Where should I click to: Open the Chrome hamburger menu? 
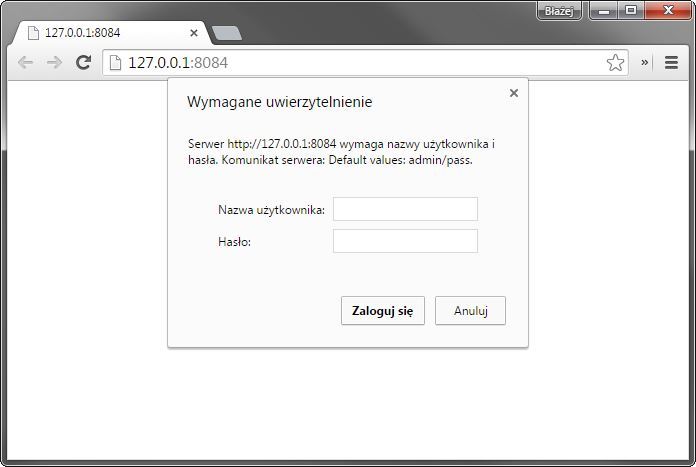pyautogui.click(x=671, y=63)
